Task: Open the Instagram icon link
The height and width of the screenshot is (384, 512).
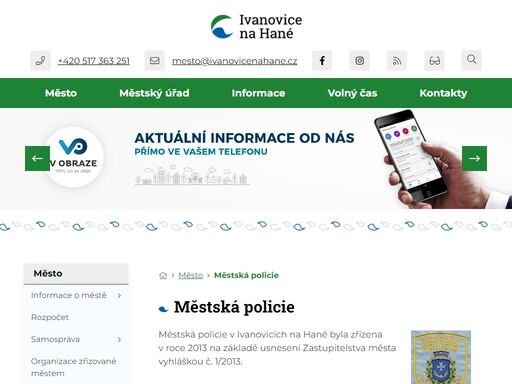Action: 359,61
